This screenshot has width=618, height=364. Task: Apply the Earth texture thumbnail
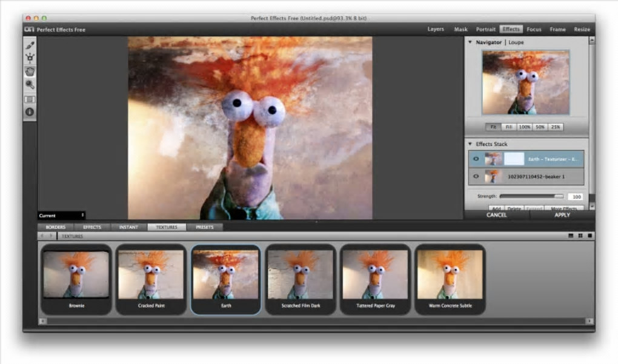[x=226, y=279]
